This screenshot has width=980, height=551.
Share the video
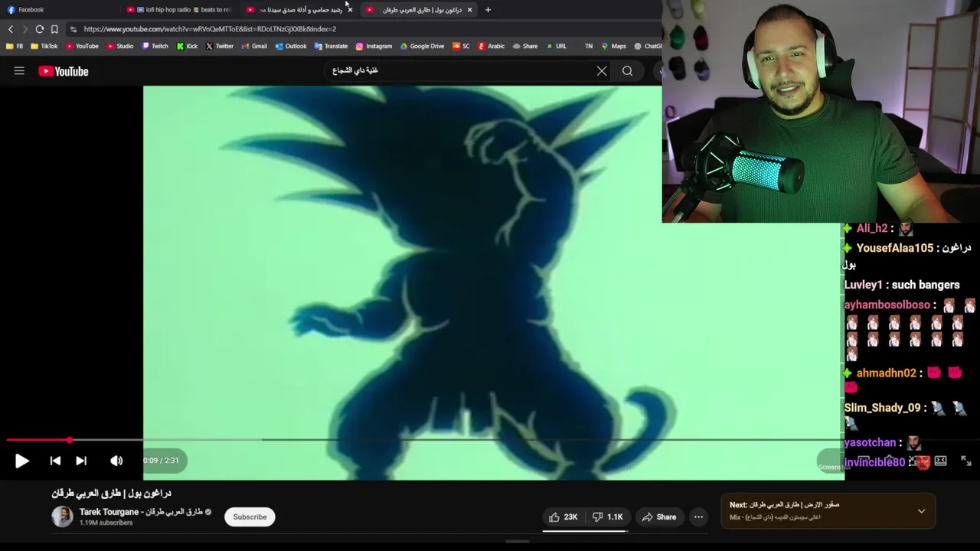tap(659, 517)
